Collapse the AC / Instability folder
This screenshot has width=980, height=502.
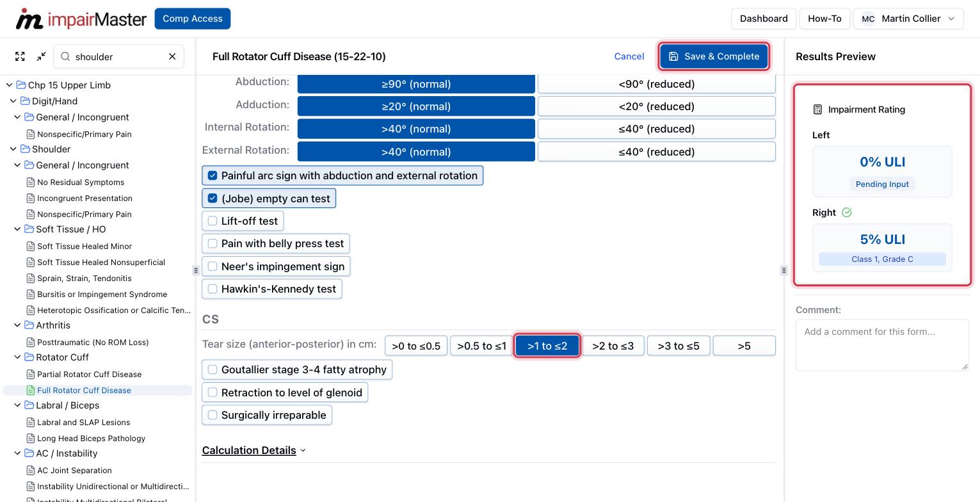click(x=17, y=453)
